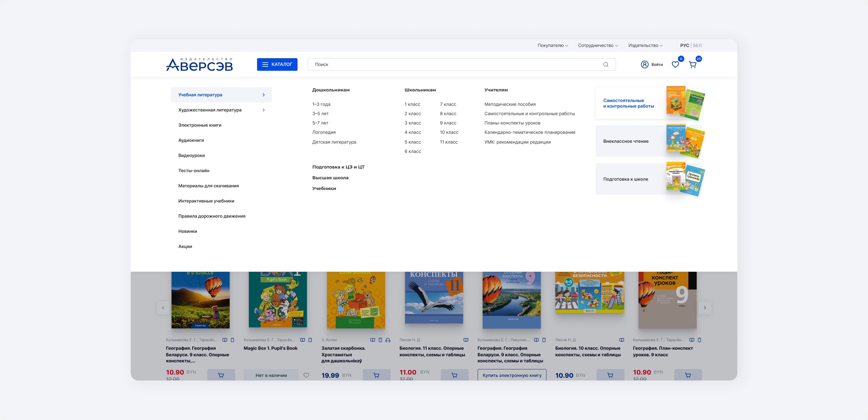
Task: Add Magic Box 1 to favorites via heart icon
Action: pos(306,375)
